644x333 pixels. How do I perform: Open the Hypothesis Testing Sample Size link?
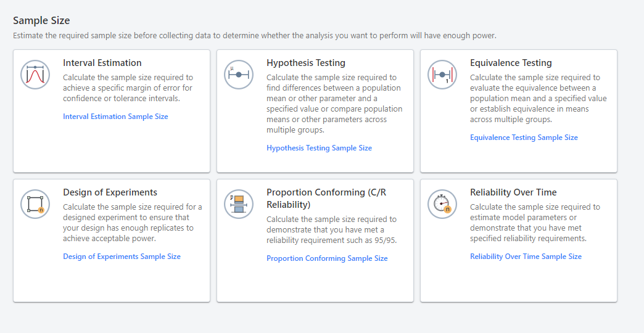click(319, 148)
